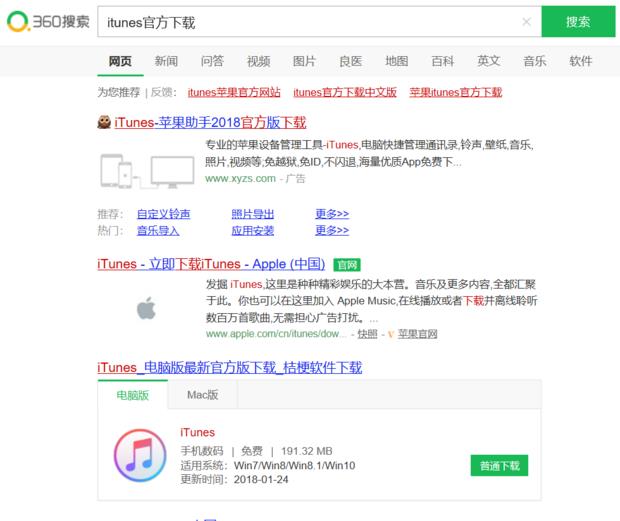Switch to the 视频 tab

pos(259,61)
